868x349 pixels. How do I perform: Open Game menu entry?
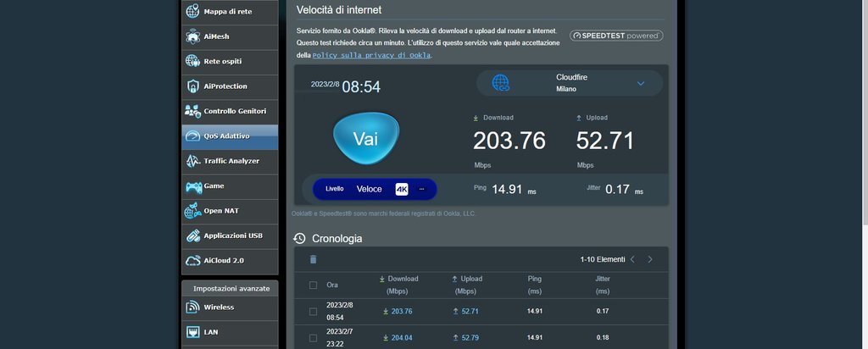[230, 186]
